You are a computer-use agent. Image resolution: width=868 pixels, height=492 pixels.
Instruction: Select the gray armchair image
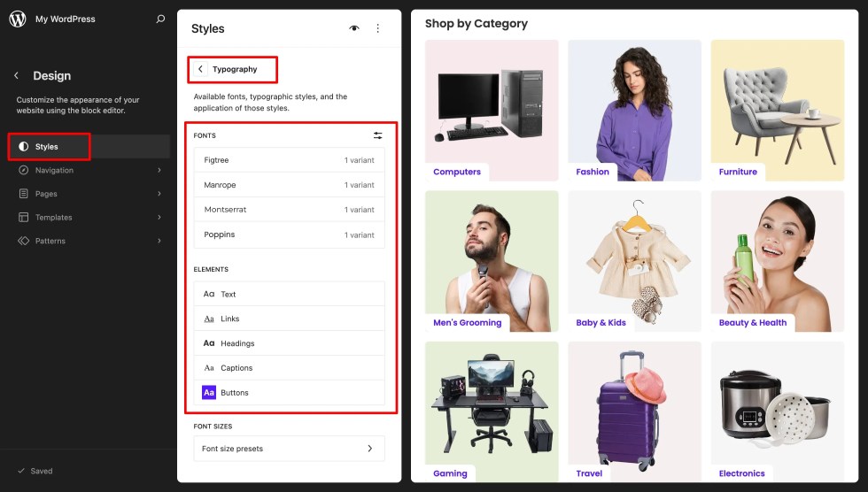(778, 111)
